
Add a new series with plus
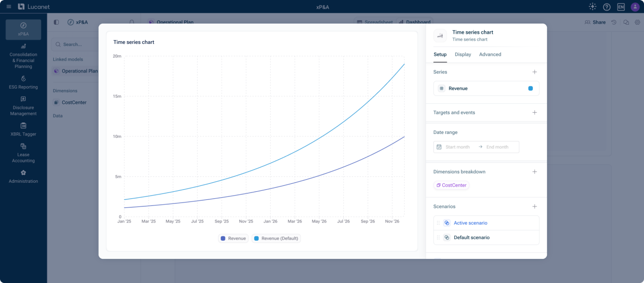point(534,72)
